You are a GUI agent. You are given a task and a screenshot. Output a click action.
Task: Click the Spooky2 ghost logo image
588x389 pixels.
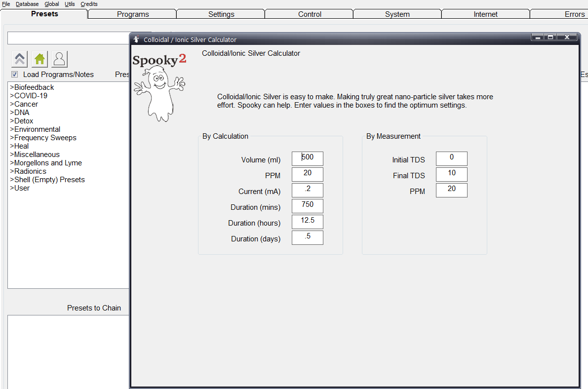coord(159,87)
